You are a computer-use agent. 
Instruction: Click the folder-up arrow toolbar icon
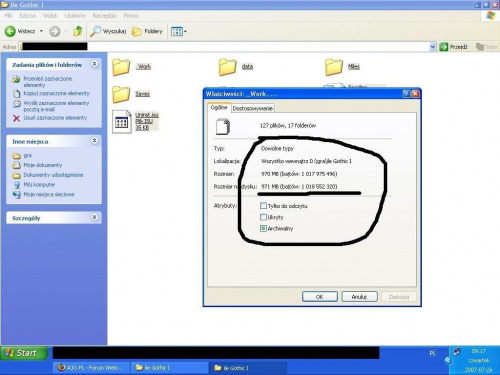(x=78, y=31)
